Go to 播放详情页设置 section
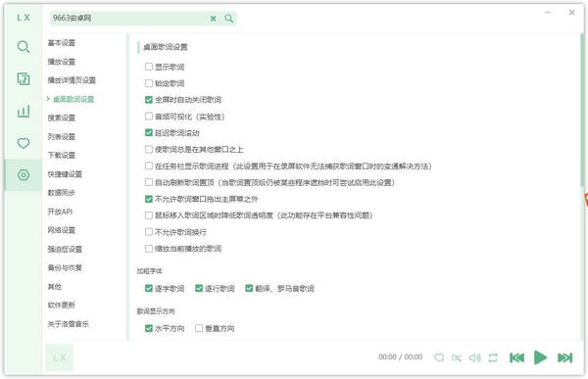 [x=72, y=80]
